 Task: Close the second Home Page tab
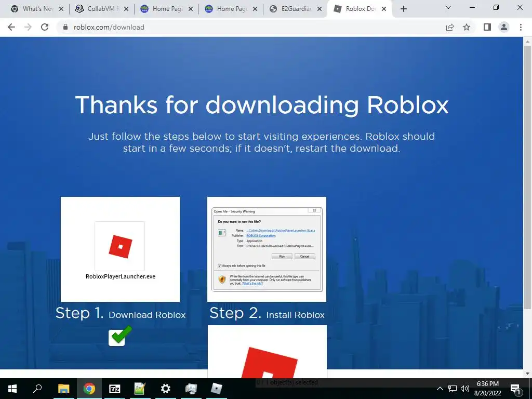[255, 9]
